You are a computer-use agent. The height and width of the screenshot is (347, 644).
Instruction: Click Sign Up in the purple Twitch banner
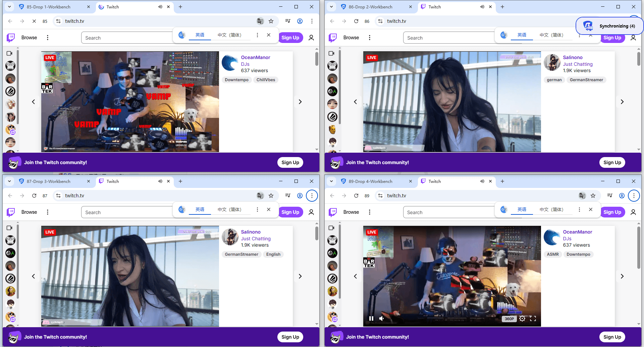[x=290, y=162]
